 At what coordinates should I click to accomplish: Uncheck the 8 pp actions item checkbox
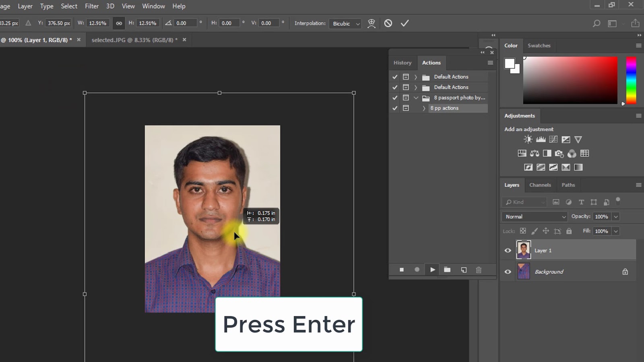point(395,108)
